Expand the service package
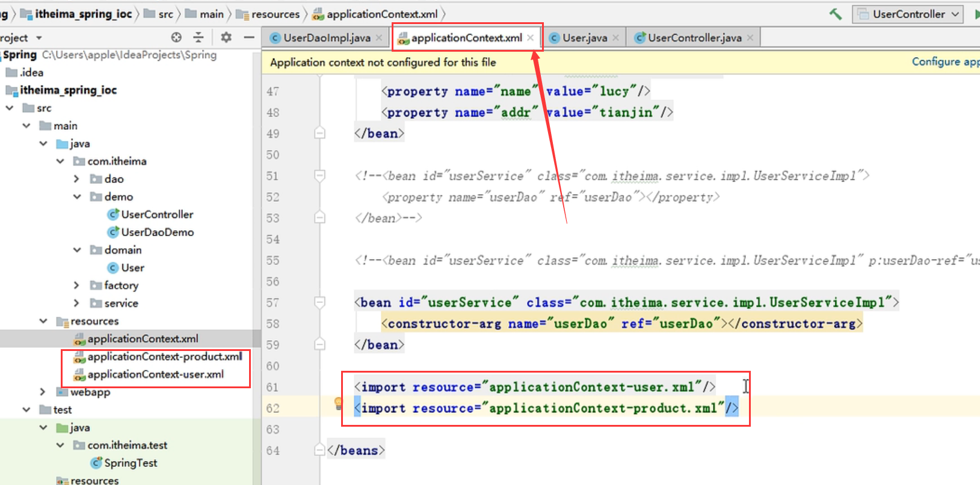This screenshot has height=485, width=980. [76, 303]
